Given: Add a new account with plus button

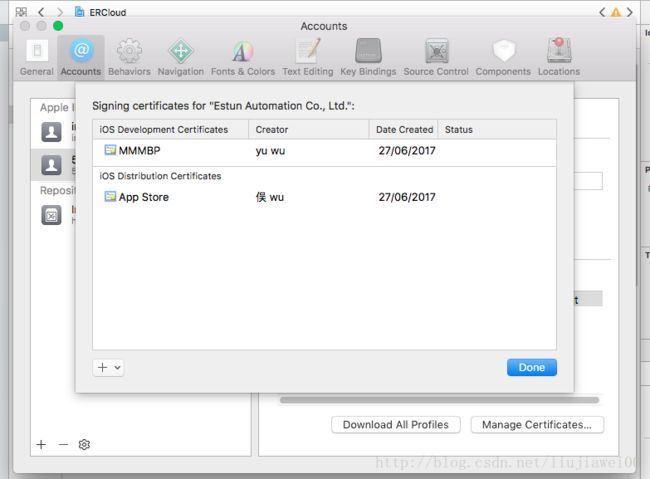Looking at the screenshot, I should [x=41, y=445].
